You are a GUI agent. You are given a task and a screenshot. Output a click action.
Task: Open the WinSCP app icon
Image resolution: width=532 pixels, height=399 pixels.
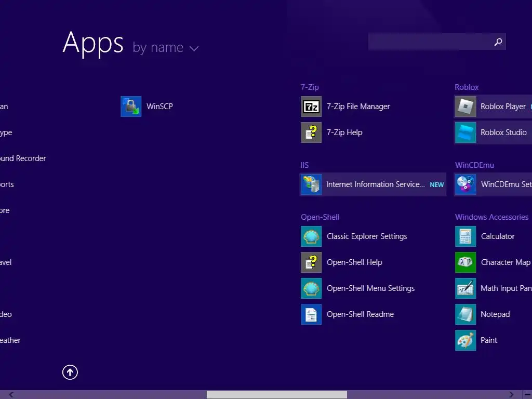131,107
